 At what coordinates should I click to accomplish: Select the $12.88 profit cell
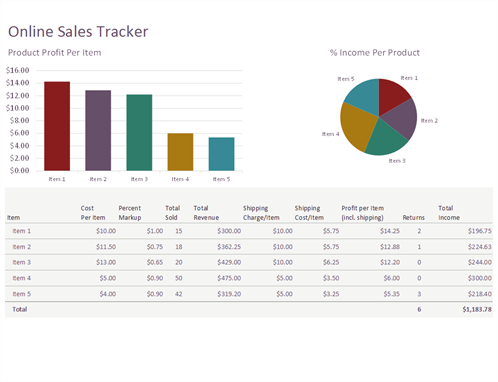[390, 247]
